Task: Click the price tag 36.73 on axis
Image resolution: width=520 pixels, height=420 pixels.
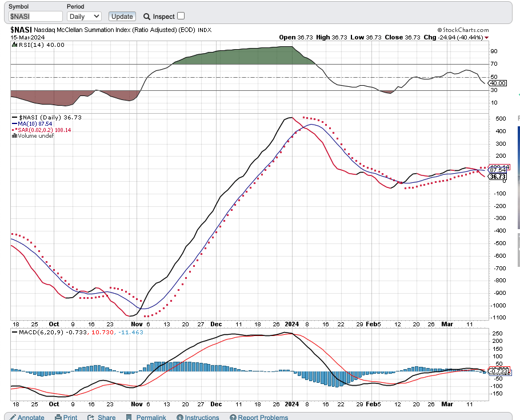Action: click(498, 177)
